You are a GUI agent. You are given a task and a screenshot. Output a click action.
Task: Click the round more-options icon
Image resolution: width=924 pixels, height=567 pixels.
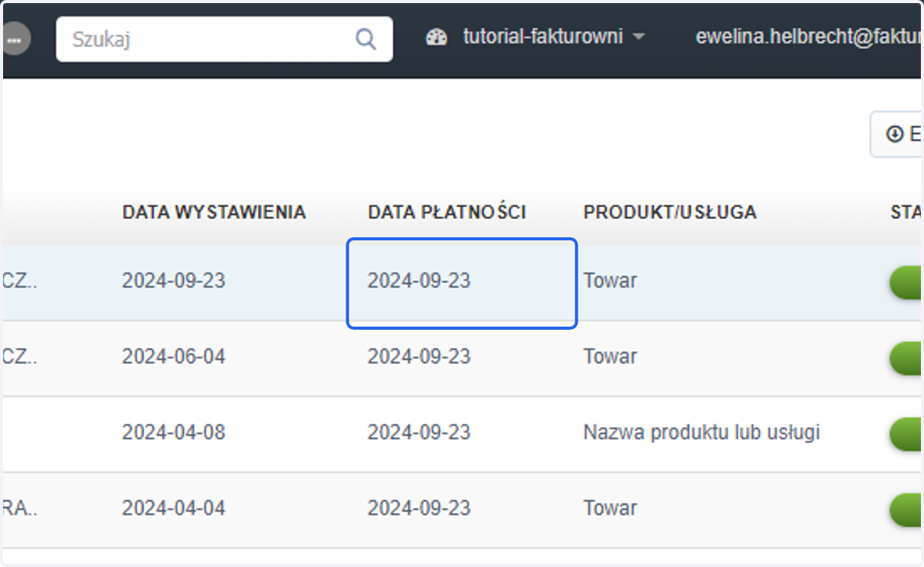pos(16,39)
